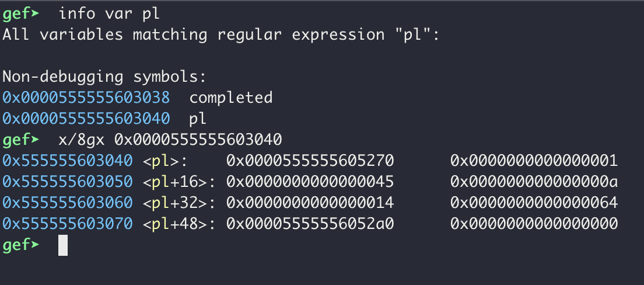Click the address next to the "completed" symbol
644x285 pixels.
pyautogui.click(x=86, y=97)
